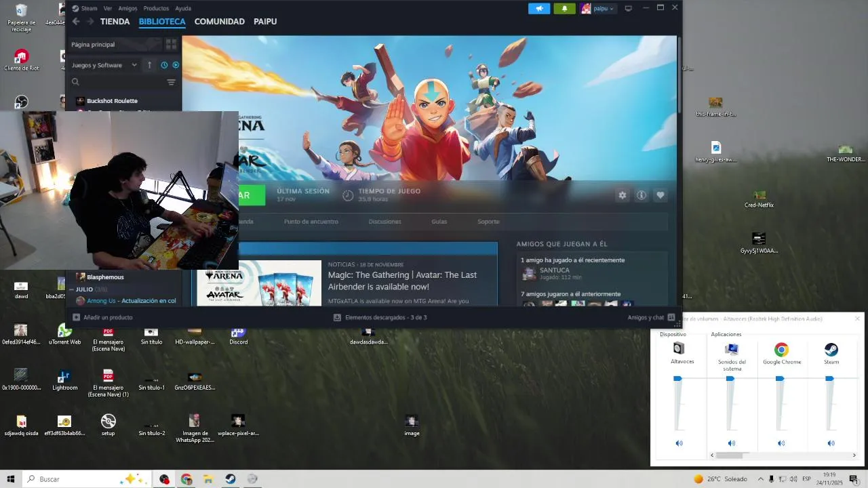Open the Steam announcements megaphone button
The height and width of the screenshot is (488, 868).
coord(539,8)
